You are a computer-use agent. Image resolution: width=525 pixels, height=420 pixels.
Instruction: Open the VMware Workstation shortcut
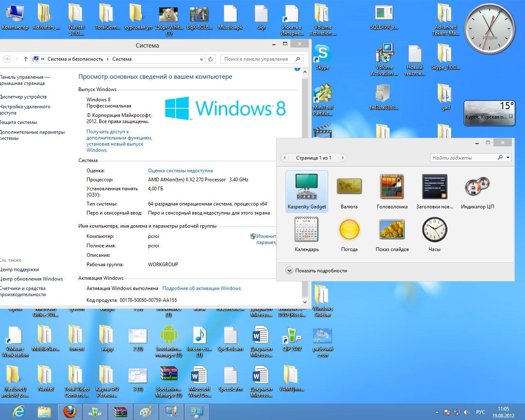click(15, 341)
